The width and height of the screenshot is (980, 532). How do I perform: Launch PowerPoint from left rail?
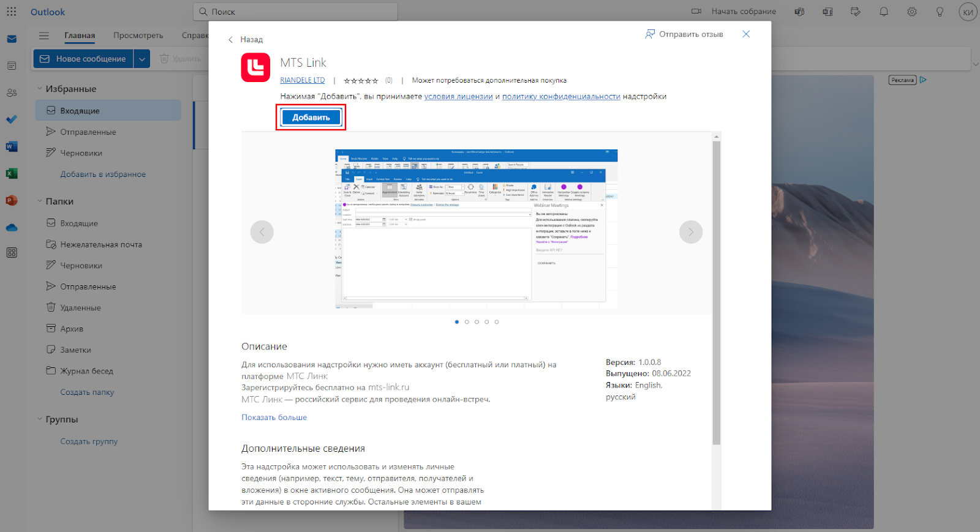[12, 200]
